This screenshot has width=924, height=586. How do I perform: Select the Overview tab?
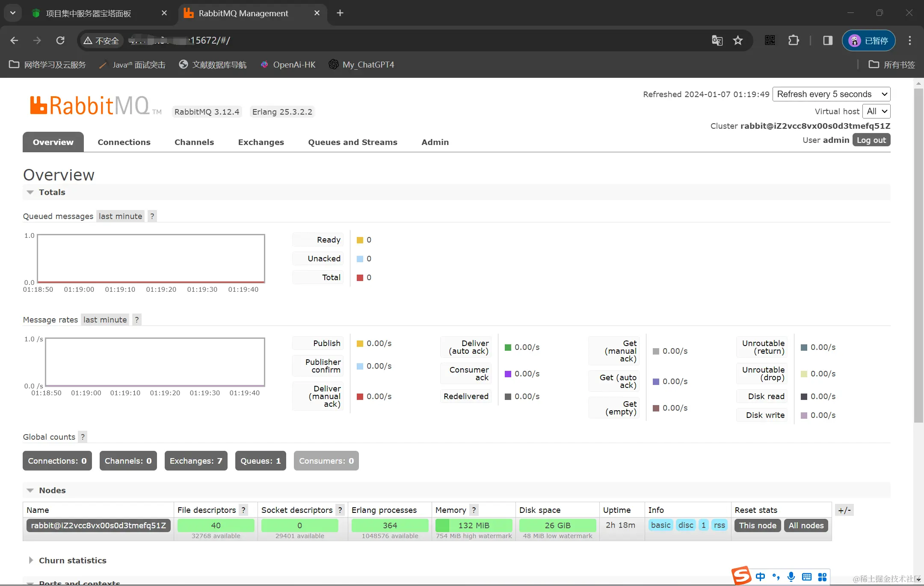pyautogui.click(x=53, y=142)
